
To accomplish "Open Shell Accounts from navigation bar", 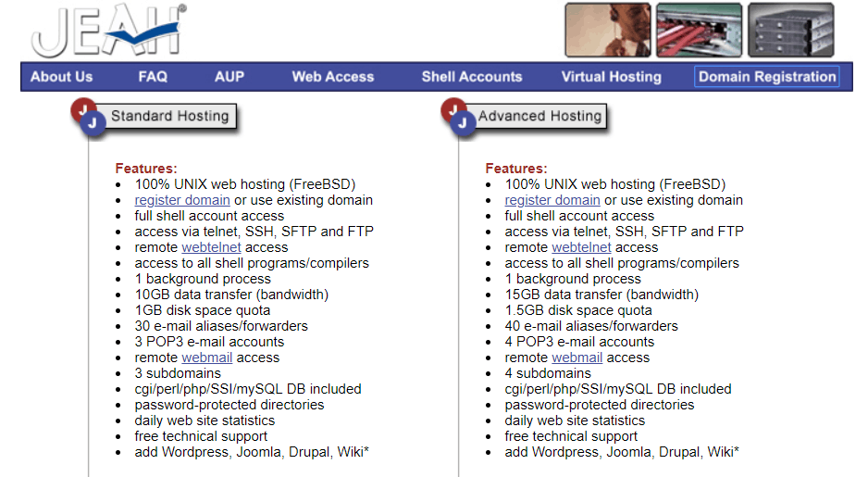I will [x=472, y=77].
